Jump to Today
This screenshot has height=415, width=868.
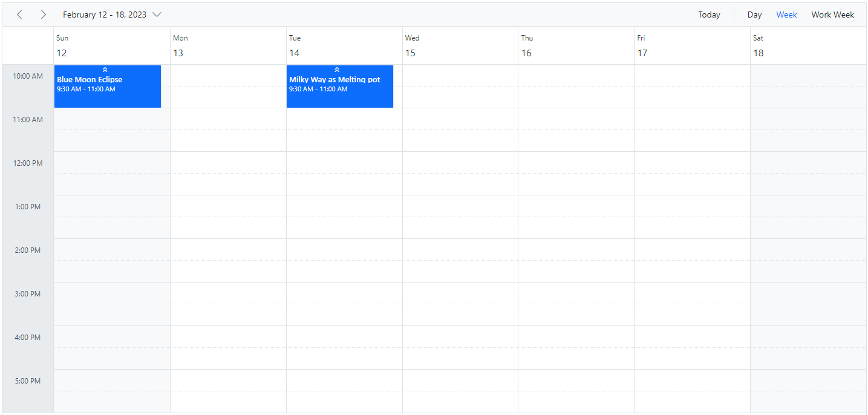point(709,15)
